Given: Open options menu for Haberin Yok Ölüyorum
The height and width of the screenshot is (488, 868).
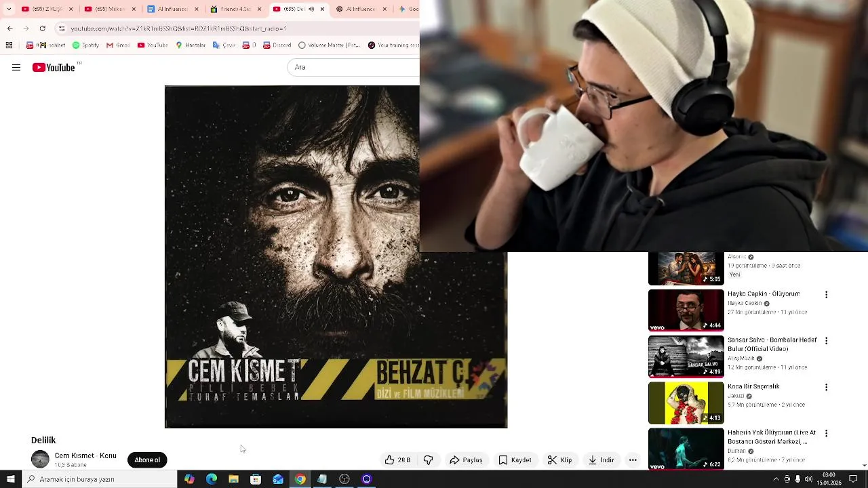Looking at the screenshot, I should click(x=826, y=433).
